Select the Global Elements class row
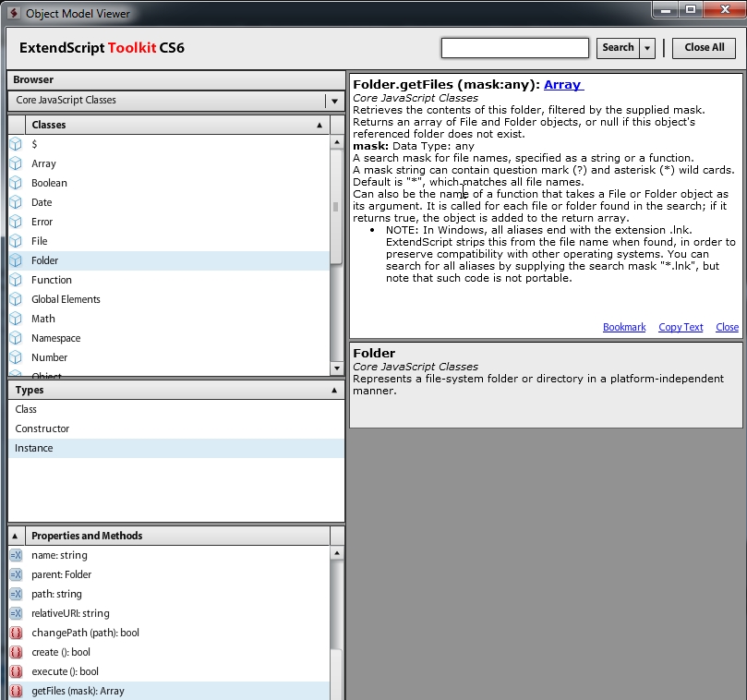Image resolution: width=747 pixels, height=700 pixels. pyautogui.click(x=169, y=299)
